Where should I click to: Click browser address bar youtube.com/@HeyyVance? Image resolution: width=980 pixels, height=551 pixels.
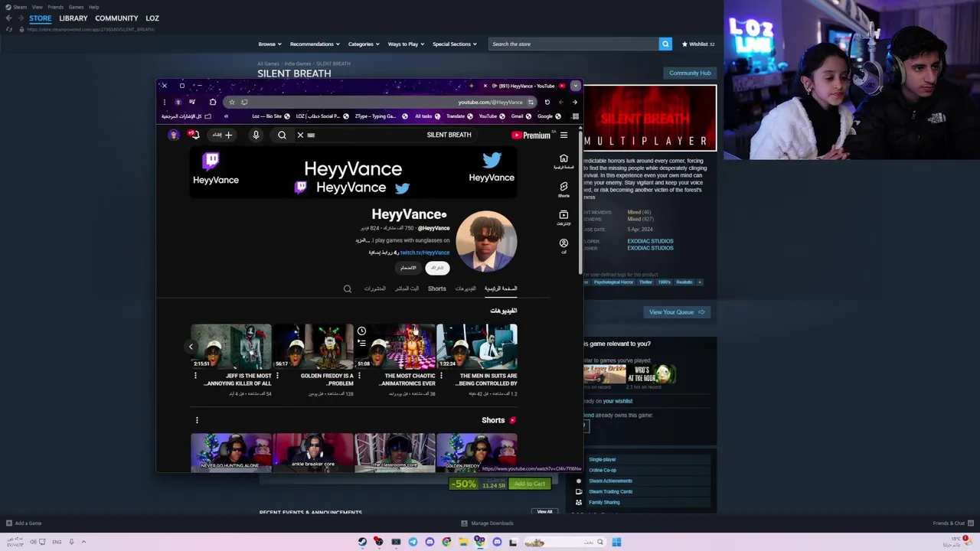click(490, 102)
